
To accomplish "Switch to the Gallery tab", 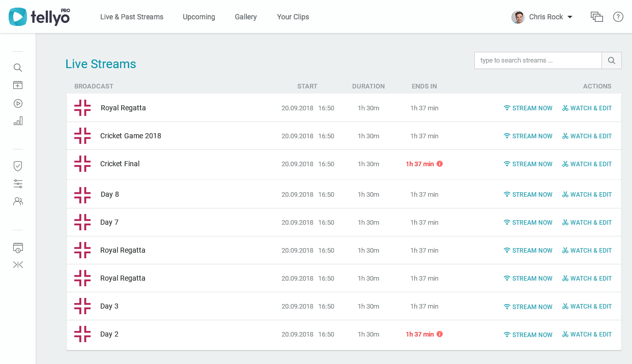I will point(246,17).
